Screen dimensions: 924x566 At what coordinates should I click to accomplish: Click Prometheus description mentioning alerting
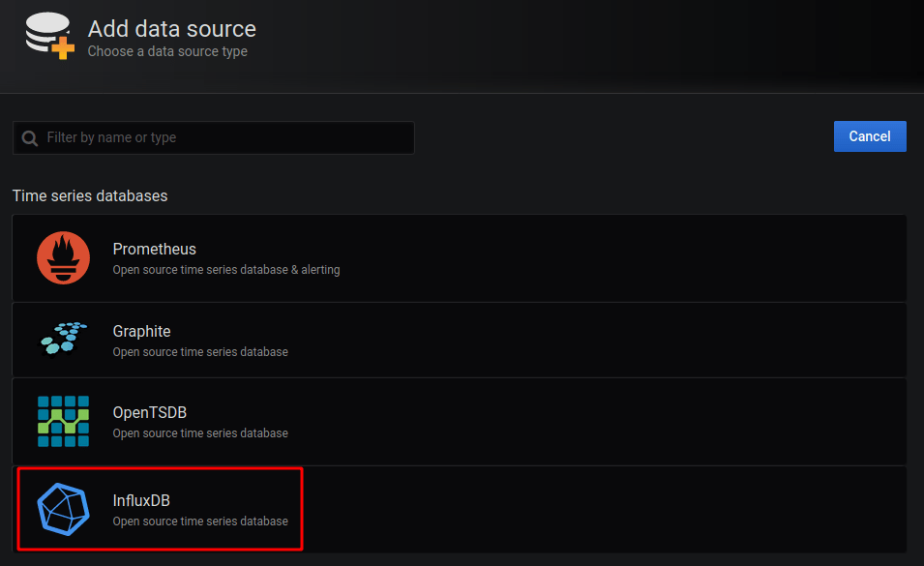coord(225,270)
